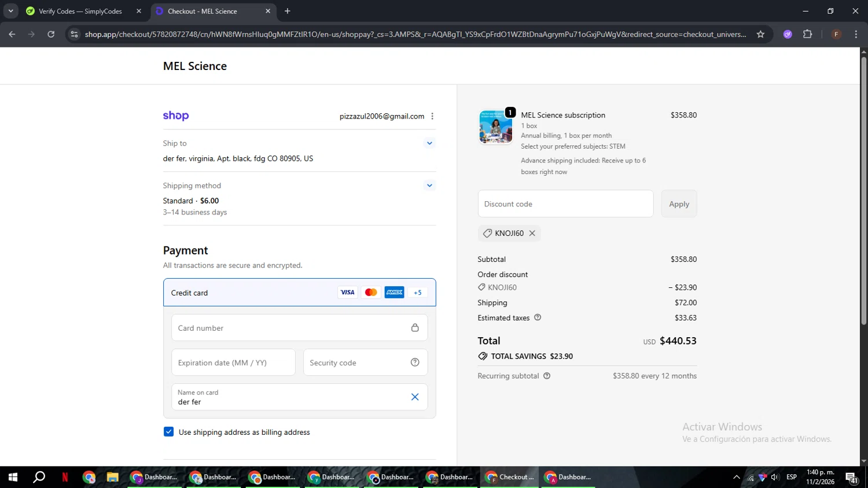Click the pizzazul2006@gmail.com account email
Screen dimensions: 868x488
click(x=382, y=116)
